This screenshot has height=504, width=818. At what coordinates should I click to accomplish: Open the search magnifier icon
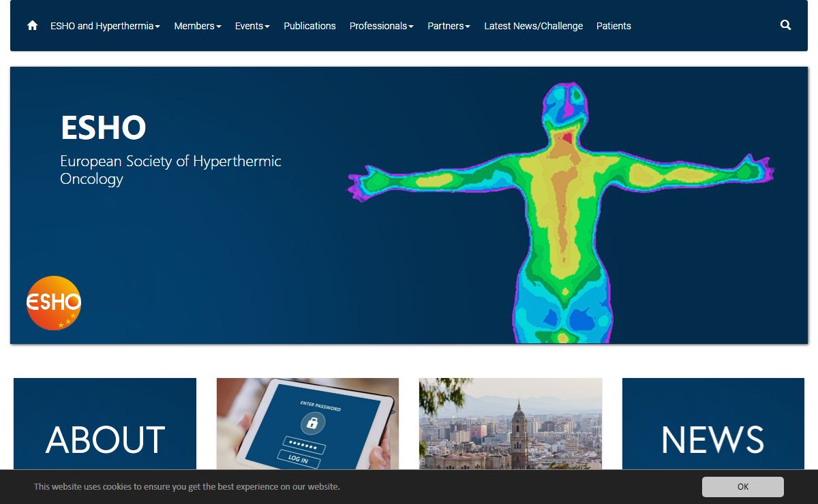pos(786,25)
